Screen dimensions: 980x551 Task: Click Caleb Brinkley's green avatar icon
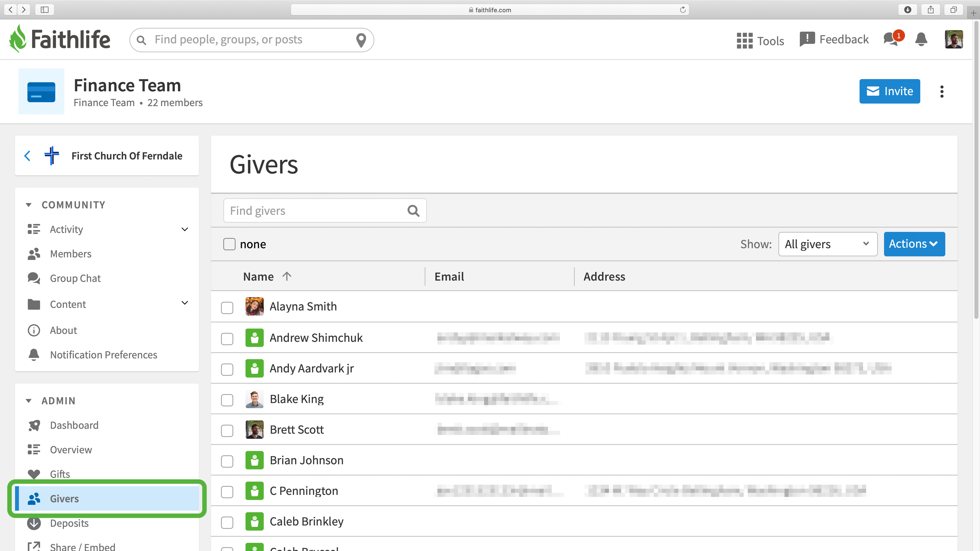[254, 522]
